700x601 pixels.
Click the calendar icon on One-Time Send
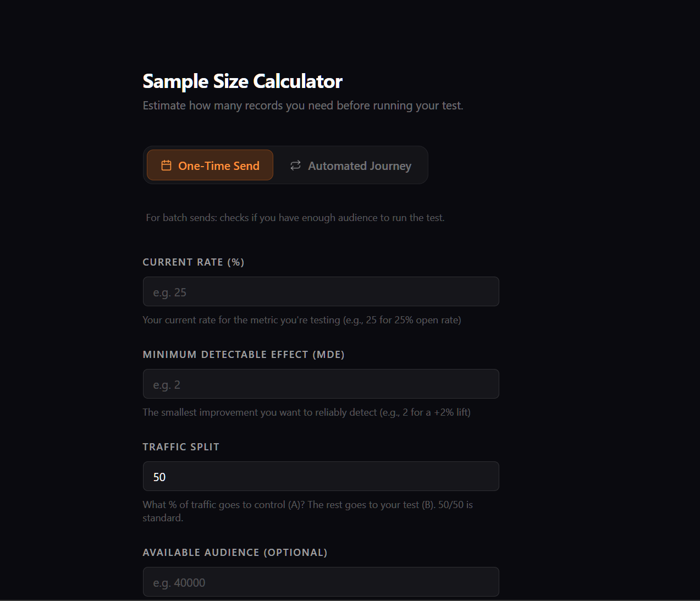point(166,166)
